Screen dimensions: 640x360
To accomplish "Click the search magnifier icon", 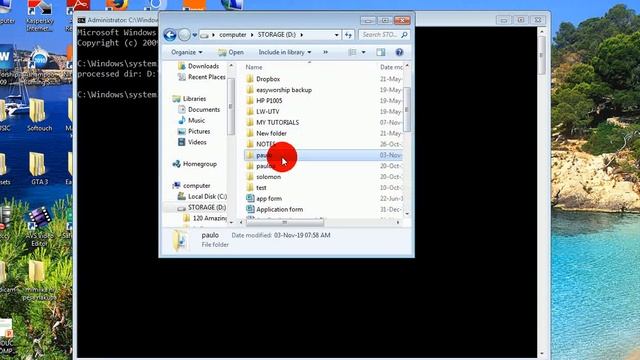I will (404, 35).
